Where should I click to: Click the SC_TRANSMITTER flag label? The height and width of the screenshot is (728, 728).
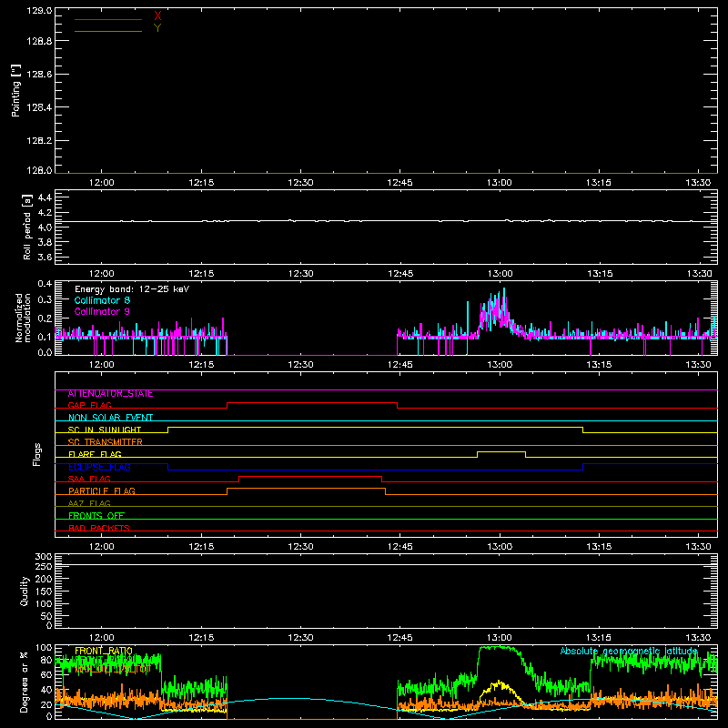coord(105,442)
